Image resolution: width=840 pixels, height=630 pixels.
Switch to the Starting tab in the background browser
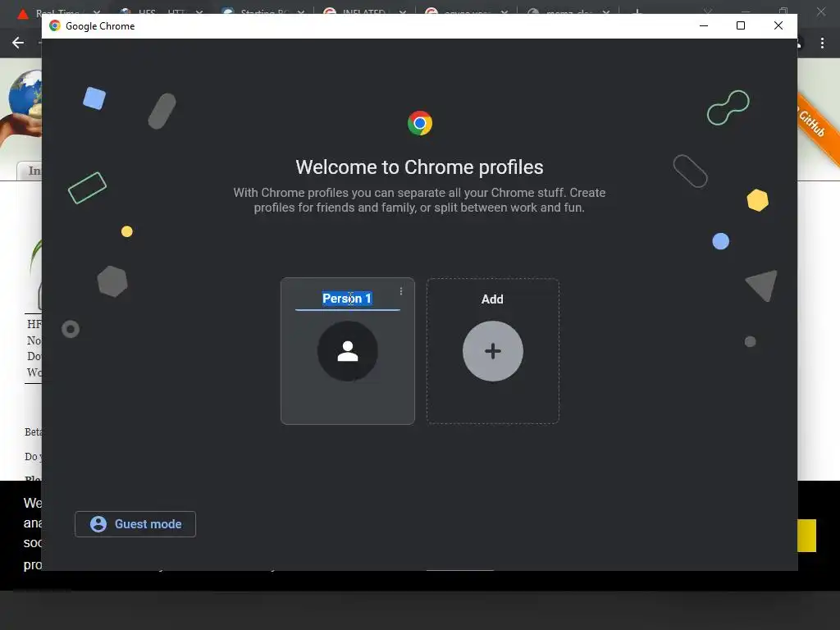[262, 11]
